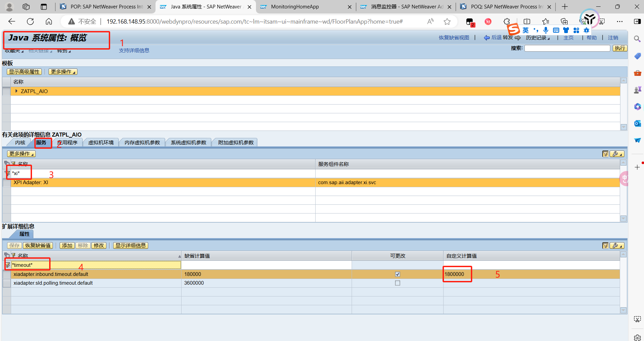
Task: Click the 执行 search button
Action: 620,48
